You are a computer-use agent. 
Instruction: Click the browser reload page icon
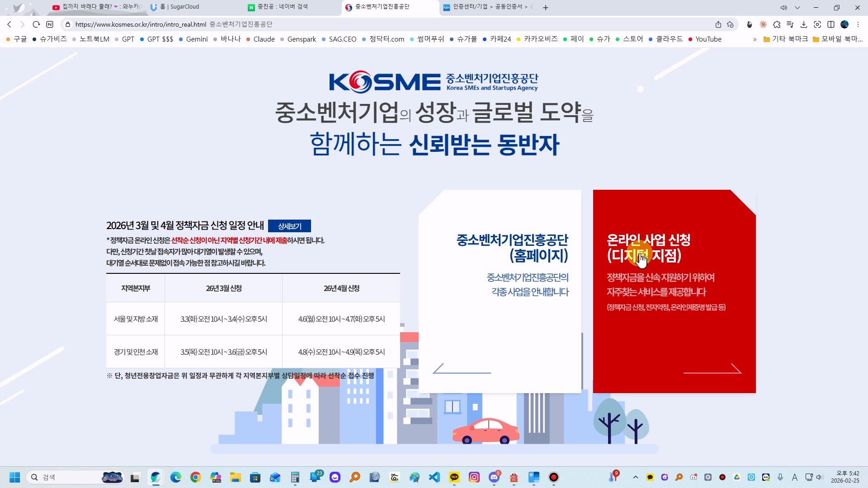point(36,24)
